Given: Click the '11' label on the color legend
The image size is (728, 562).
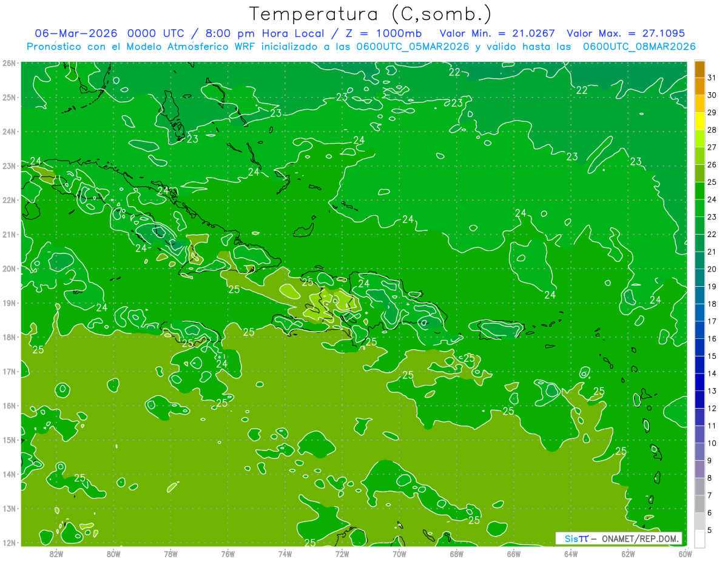Looking at the screenshot, I should [712, 426].
